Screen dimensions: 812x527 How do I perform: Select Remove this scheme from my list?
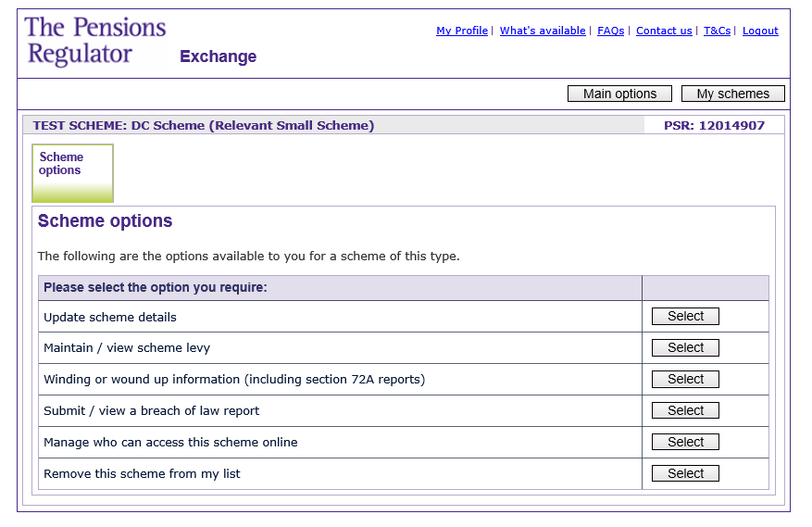tap(685, 474)
